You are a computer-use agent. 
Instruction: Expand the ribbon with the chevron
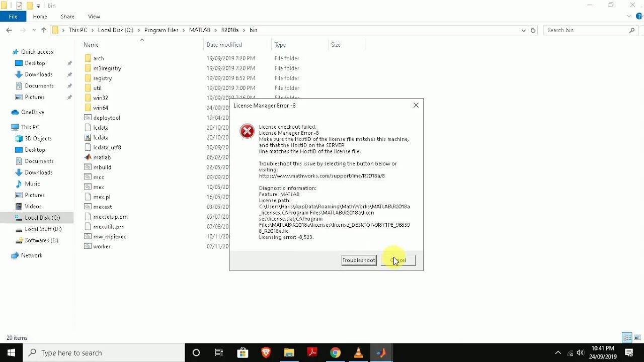tap(629, 16)
